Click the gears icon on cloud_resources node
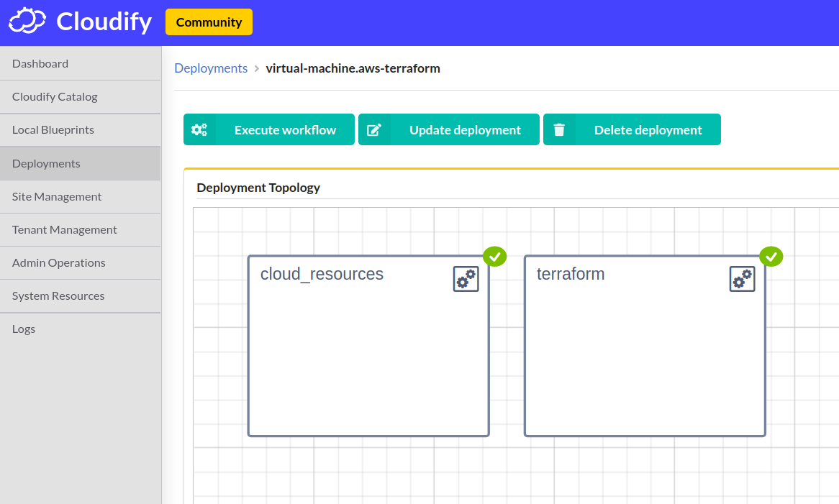839x504 pixels. tap(466, 279)
